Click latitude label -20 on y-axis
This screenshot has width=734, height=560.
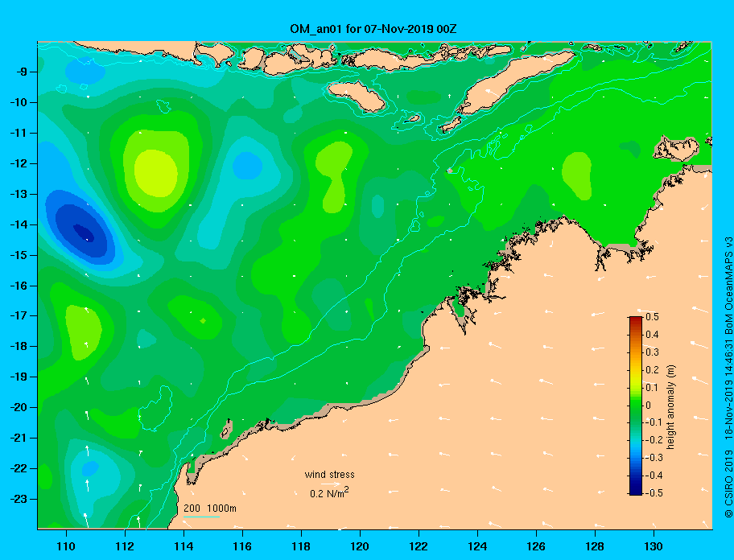click(20, 407)
